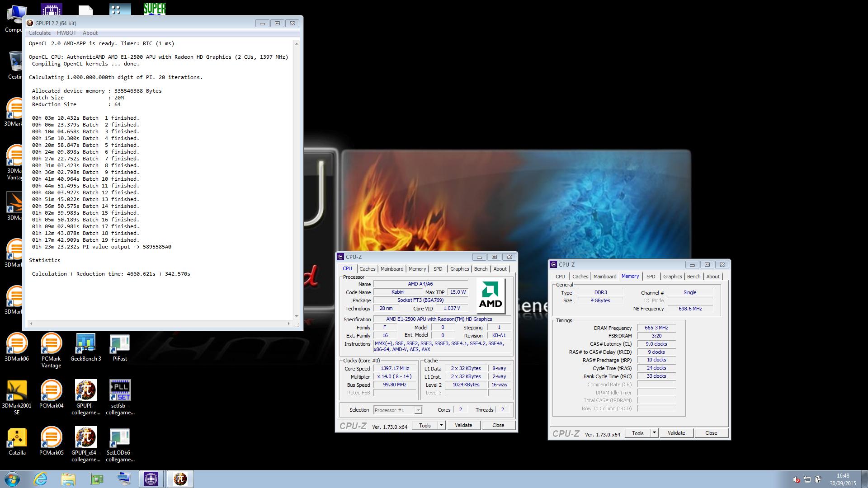Click the taskbar clock showing 16:48

(843, 479)
